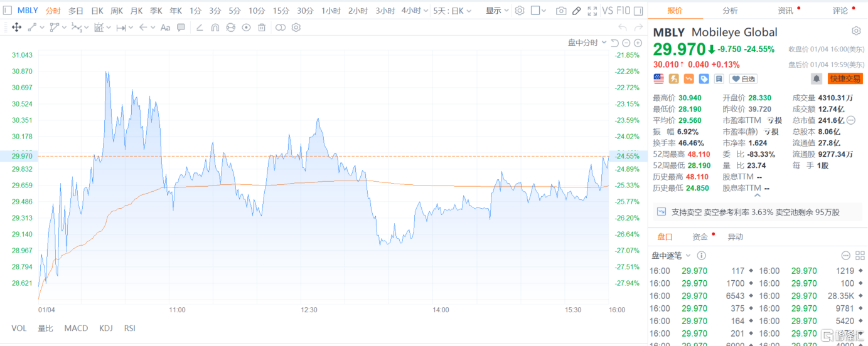Open the 分析 analysis tab

click(x=730, y=11)
